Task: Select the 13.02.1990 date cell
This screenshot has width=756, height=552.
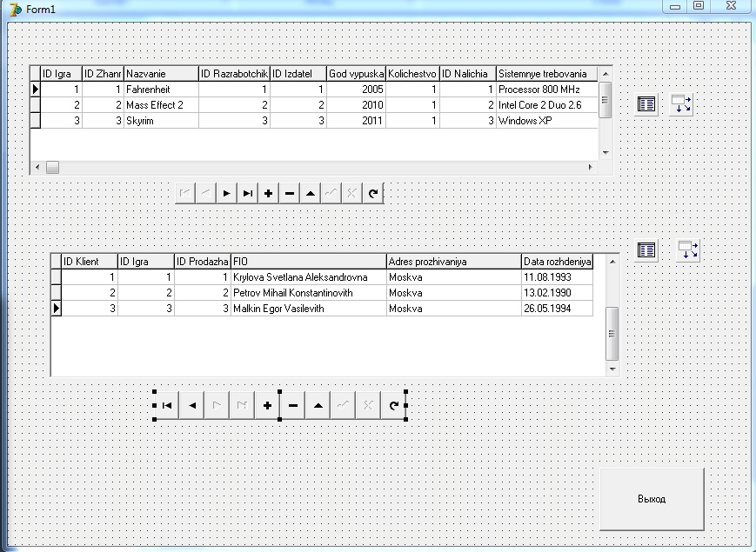Action: [557, 293]
